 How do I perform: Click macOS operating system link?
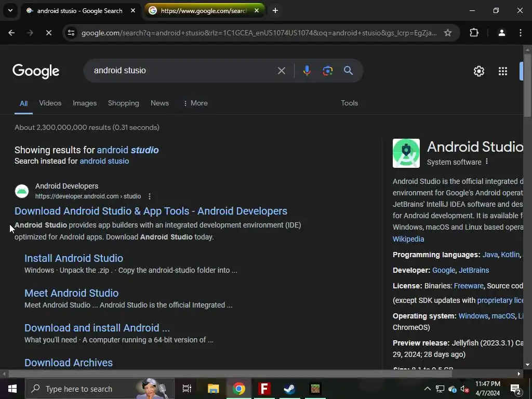pos(503,316)
